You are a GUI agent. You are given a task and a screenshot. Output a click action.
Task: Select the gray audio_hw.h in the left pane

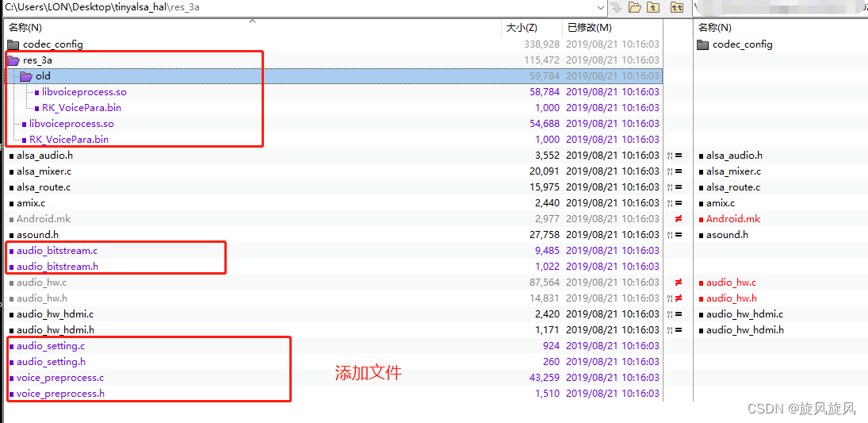(42, 298)
